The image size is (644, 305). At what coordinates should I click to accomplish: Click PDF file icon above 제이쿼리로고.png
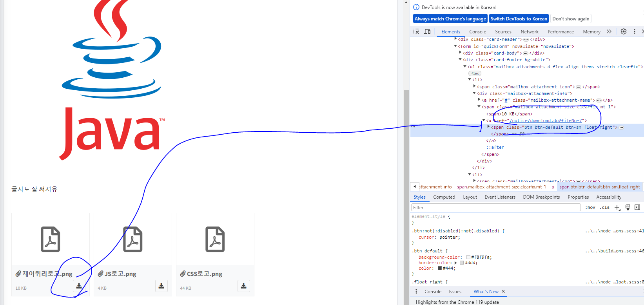coord(51,239)
